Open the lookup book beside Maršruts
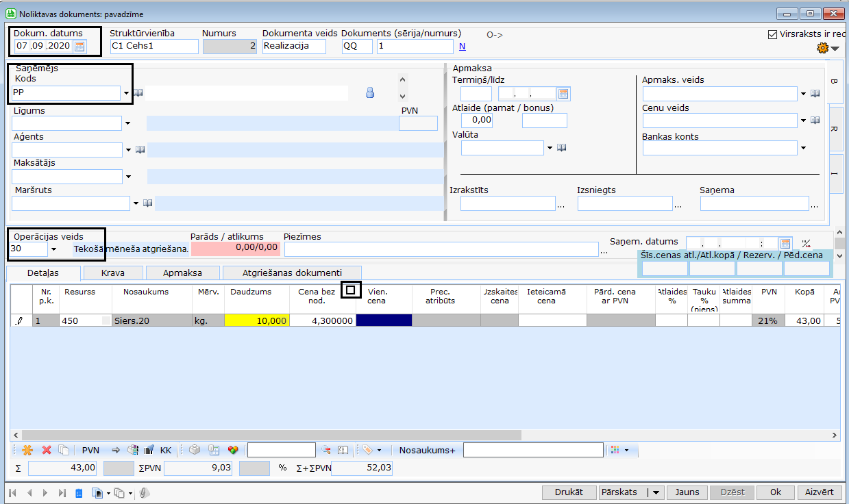Image resolution: width=849 pixels, height=504 pixels. tap(147, 203)
